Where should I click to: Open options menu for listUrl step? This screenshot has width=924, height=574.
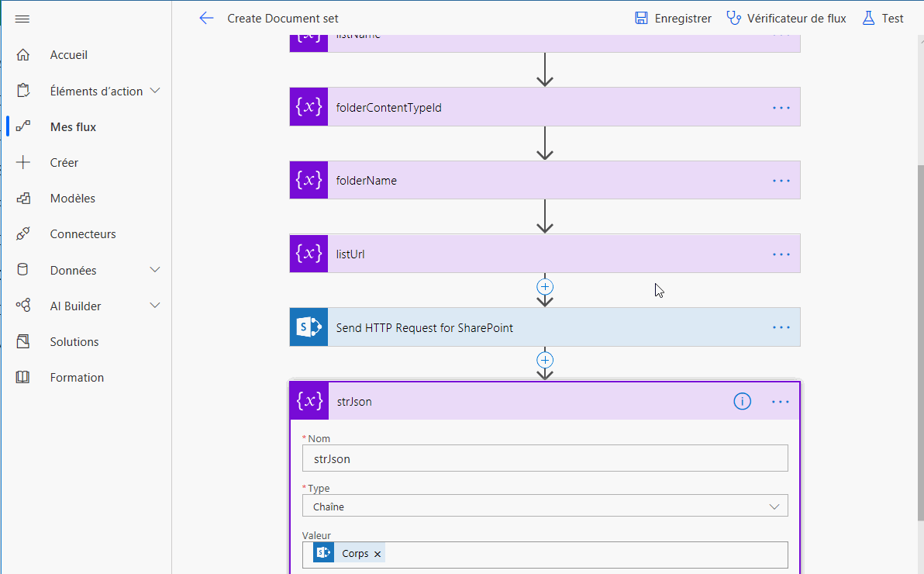click(x=781, y=255)
